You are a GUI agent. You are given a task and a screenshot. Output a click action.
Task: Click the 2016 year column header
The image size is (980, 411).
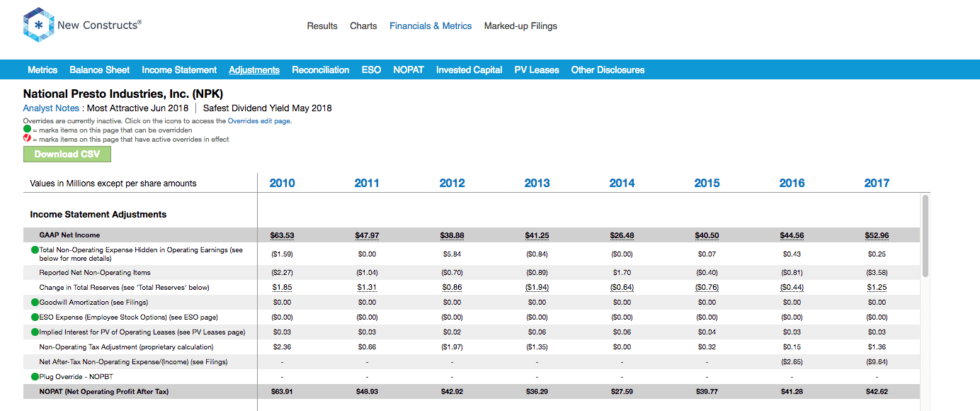(792, 183)
